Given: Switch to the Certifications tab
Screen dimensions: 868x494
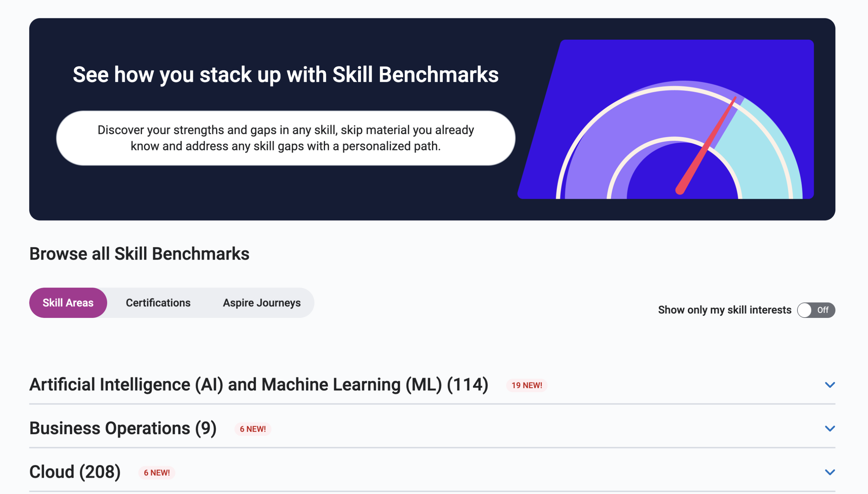Looking at the screenshot, I should point(158,303).
